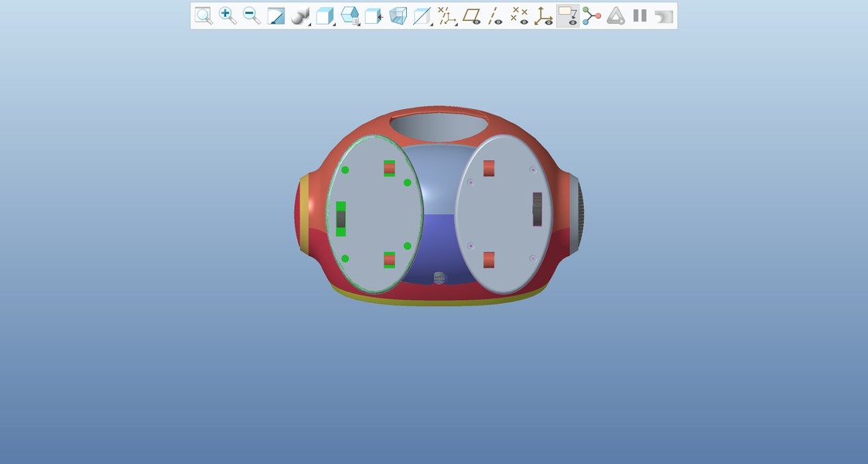Viewport: 868px width, 464px height.
Task: Toggle Axis Display visibility
Action: click(495, 15)
